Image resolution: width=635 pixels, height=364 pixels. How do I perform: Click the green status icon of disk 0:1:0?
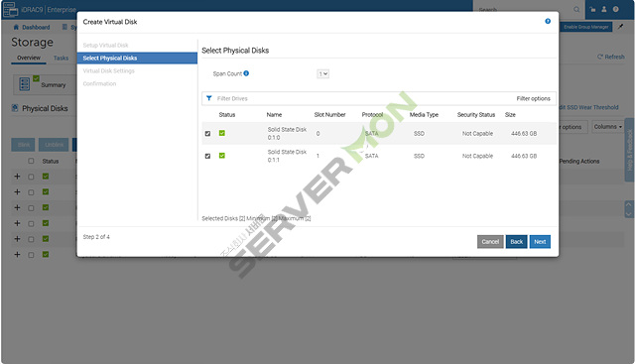222,133
